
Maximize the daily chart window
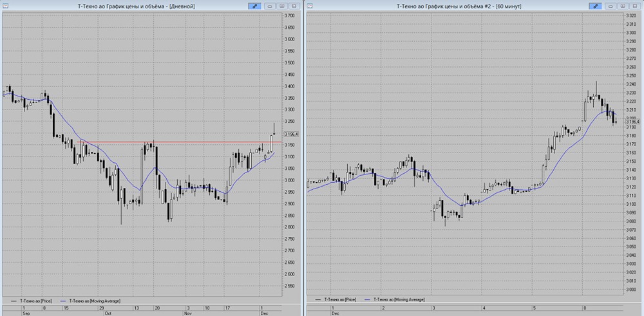click(x=281, y=5)
